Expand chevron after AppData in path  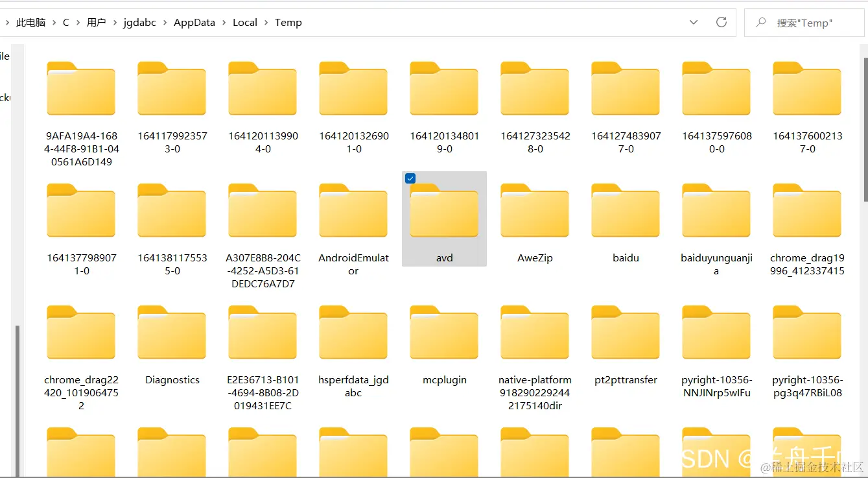(224, 22)
